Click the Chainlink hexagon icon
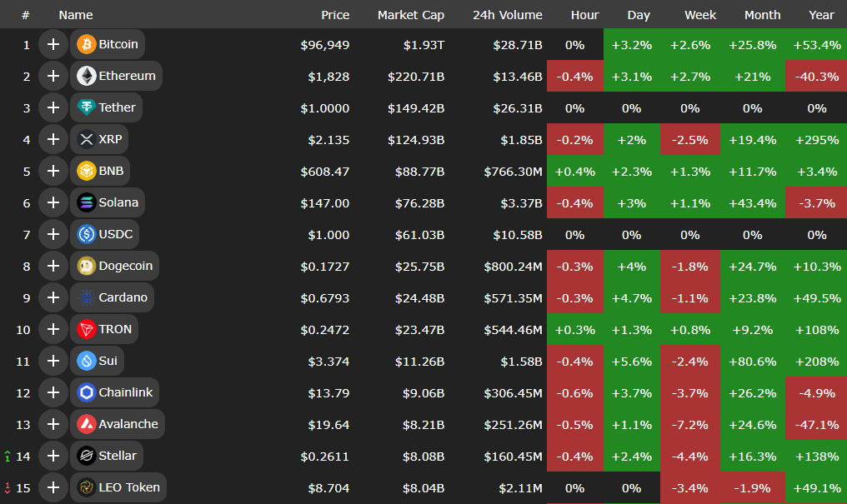The height and width of the screenshot is (504, 847). pyautogui.click(x=86, y=392)
